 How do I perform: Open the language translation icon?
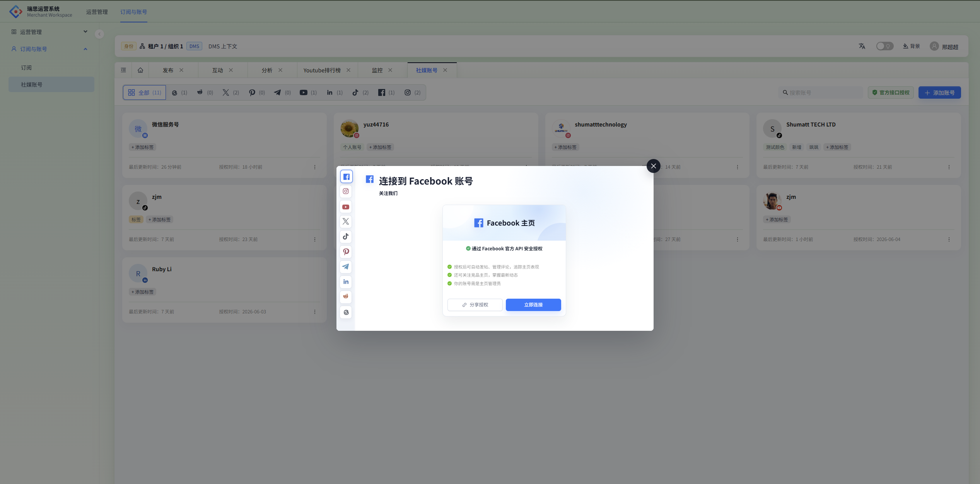[862, 46]
